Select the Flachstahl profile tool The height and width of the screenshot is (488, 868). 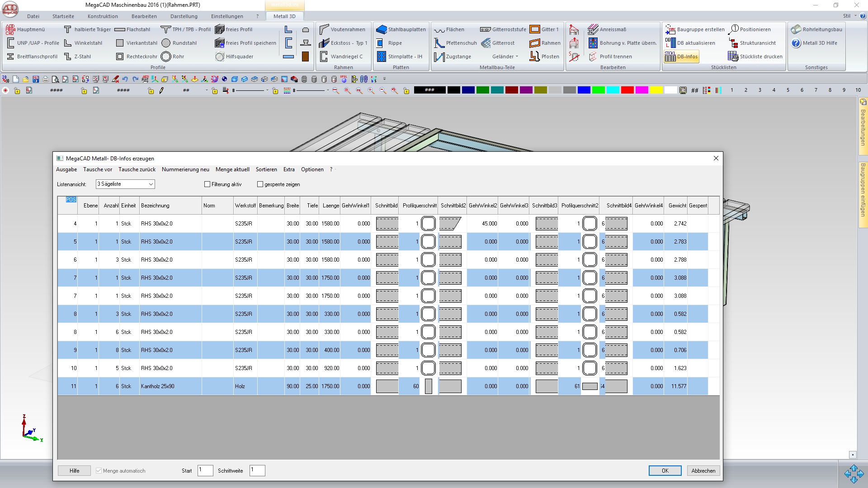pyautogui.click(x=132, y=29)
